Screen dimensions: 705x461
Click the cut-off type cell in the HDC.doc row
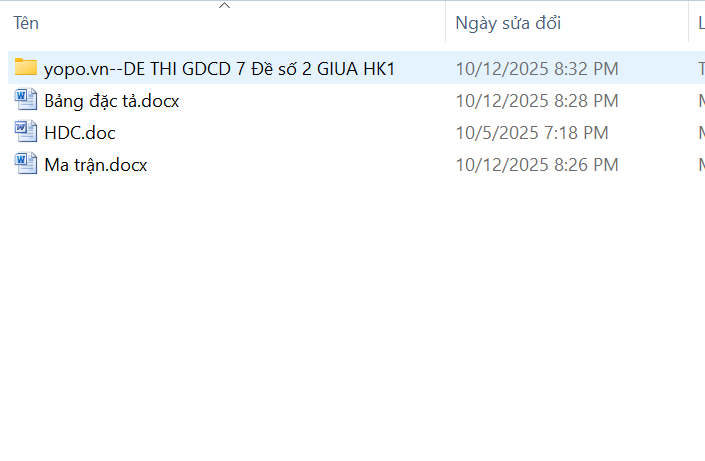(701, 133)
